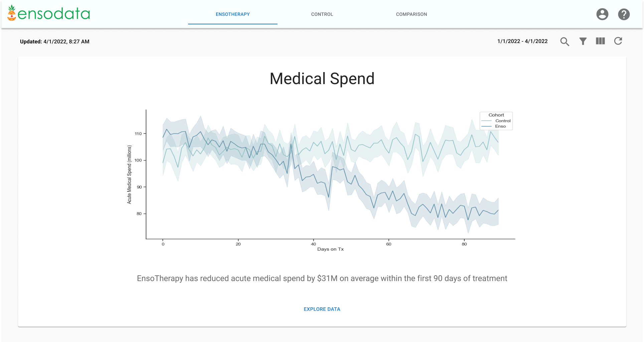Switch to the Control tab

click(322, 14)
